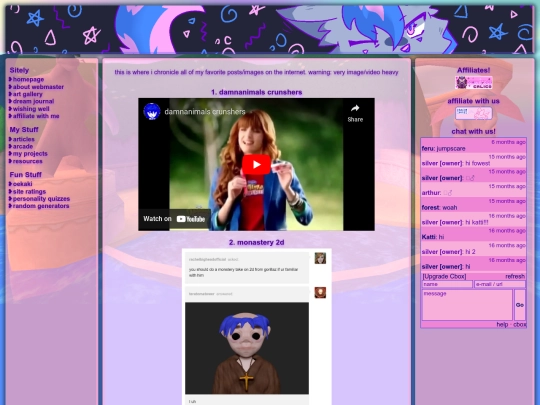Click the 2. monastery 2d heading
The height and width of the screenshot is (405, 540).
coord(256,242)
